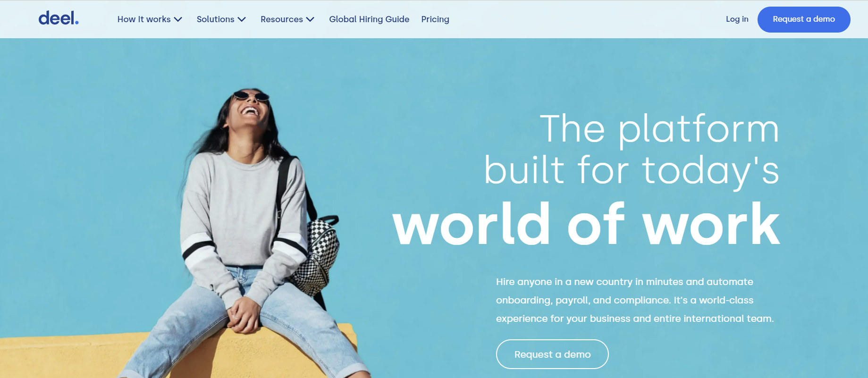Click the hero description paragraph
This screenshot has height=378, width=868.
coord(635,300)
